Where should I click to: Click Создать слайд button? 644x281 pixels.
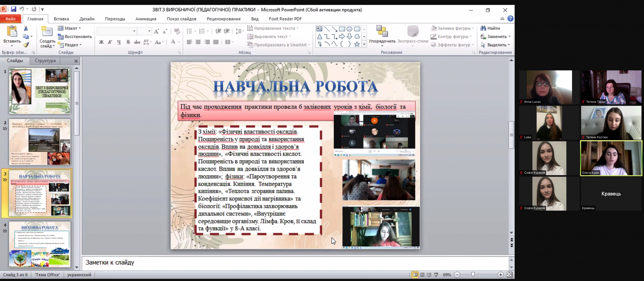pyautogui.click(x=47, y=37)
